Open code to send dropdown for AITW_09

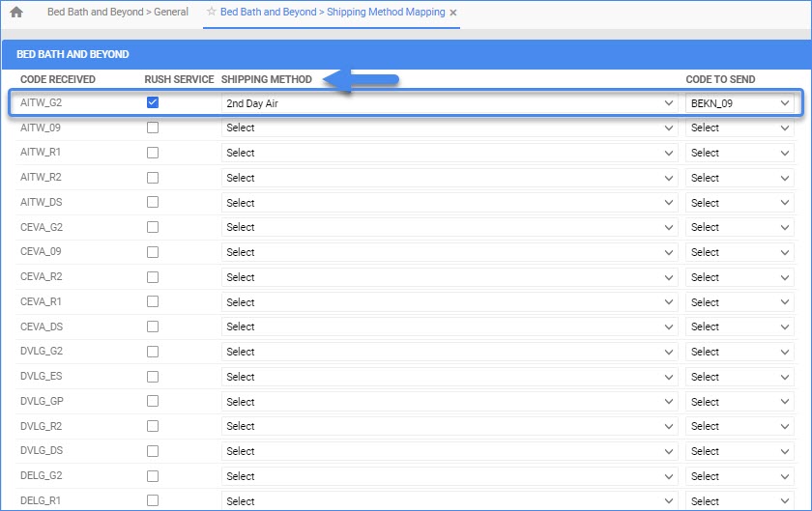click(x=739, y=128)
